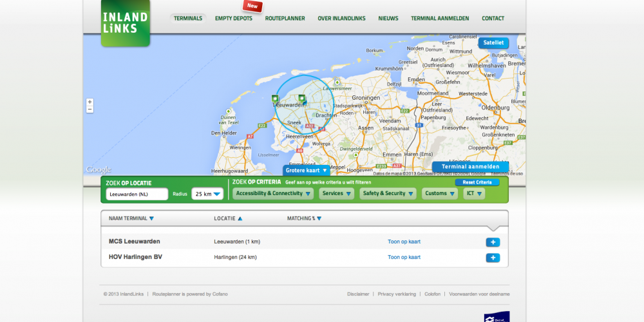The image size is (644, 322).
Task: Click Toon op kaart for MCS Leeuwarden
Action: click(404, 241)
